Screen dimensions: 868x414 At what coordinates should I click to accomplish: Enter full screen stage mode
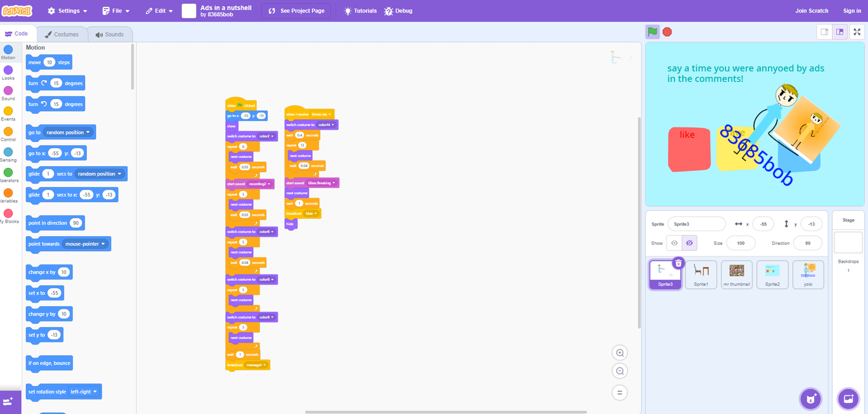point(858,32)
